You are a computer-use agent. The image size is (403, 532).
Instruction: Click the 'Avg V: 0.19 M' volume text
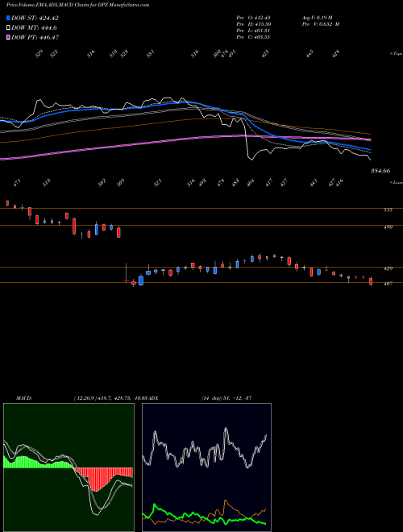point(318,18)
